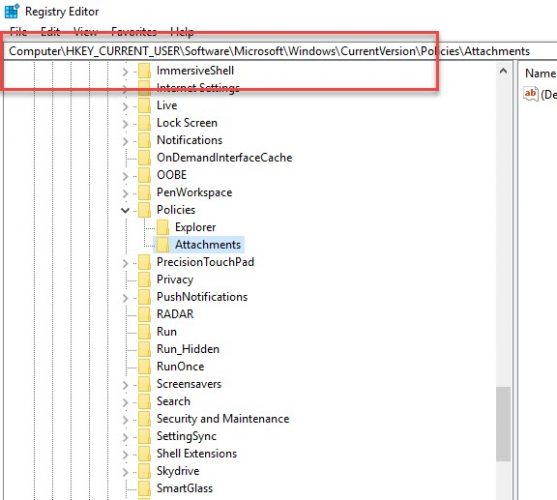This screenshot has height=500, width=557.
Task: Expand the Lock Screen key
Action: (125, 124)
